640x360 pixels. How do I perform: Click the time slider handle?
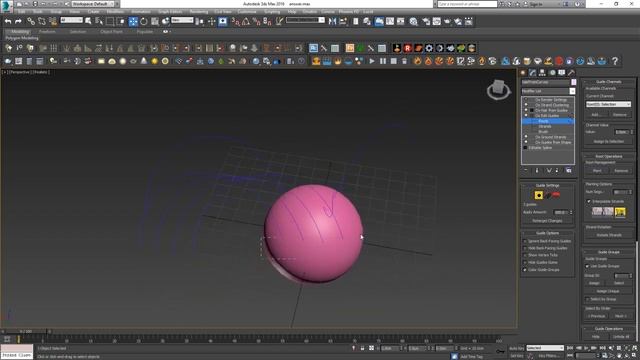pyautogui.click(x=26, y=331)
